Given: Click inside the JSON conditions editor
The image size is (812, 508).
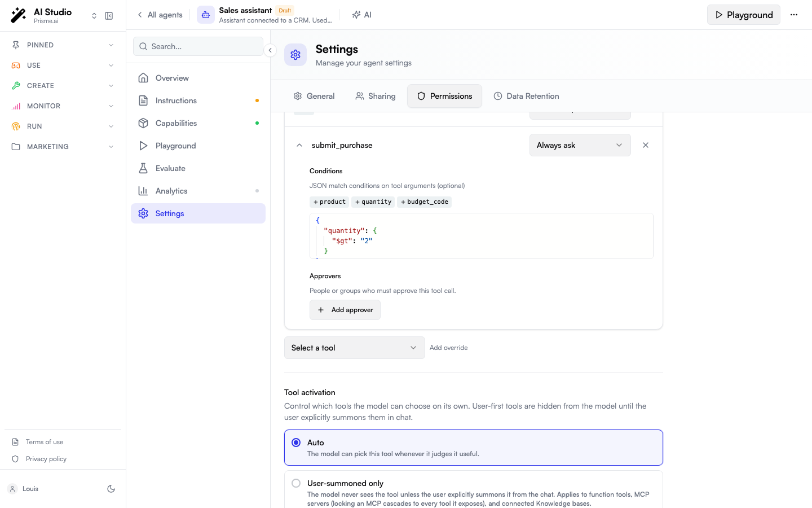Looking at the screenshot, I should [482, 236].
